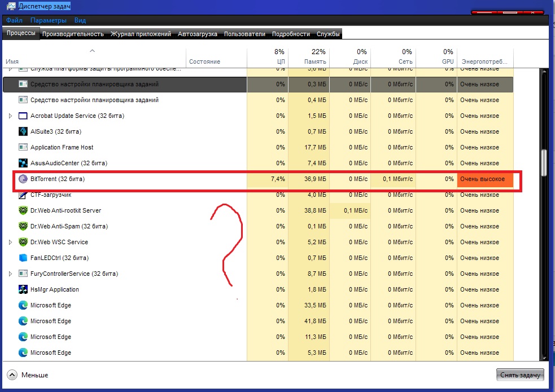Click the scrollbar up arrow
Screen dimensions: 555x392
point(544,73)
